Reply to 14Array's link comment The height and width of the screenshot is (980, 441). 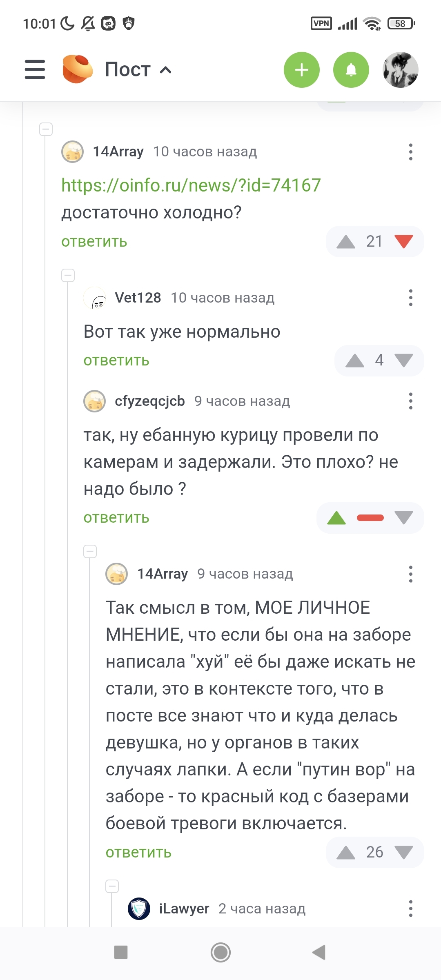coord(94,242)
